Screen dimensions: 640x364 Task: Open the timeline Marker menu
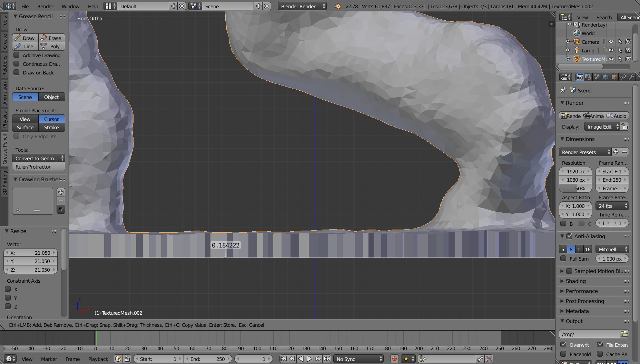tap(49, 359)
